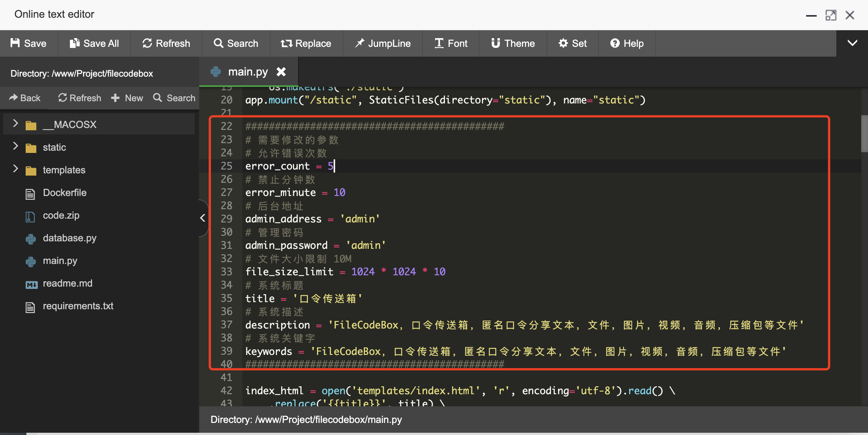This screenshot has width=868, height=435.
Task: Click the error_minute value 10
Action: coord(339,193)
